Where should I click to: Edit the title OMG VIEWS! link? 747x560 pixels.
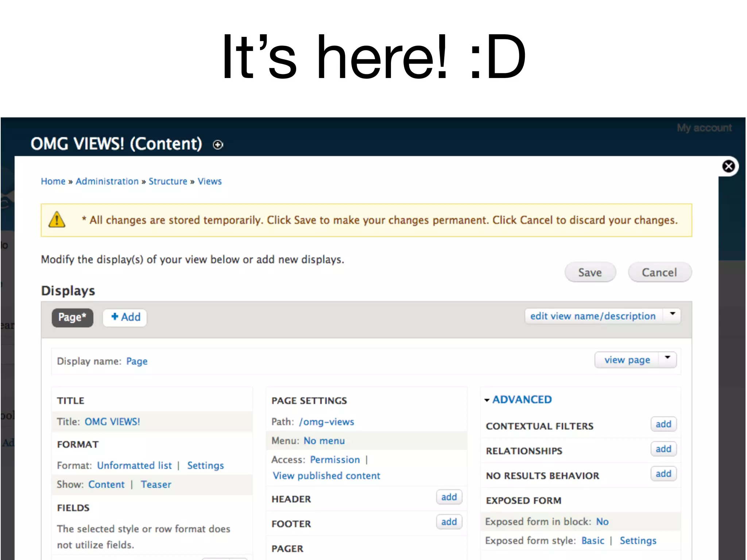112,422
